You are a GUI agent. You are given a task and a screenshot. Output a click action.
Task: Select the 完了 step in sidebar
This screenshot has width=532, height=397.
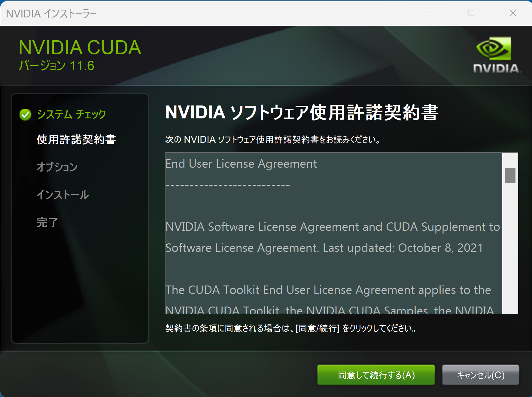pyautogui.click(x=47, y=222)
